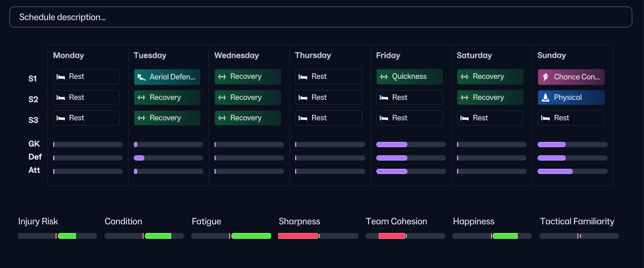Click the bed icon in Monday S1
Screen dimensions: 644x268
pyautogui.click(x=61, y=76)
